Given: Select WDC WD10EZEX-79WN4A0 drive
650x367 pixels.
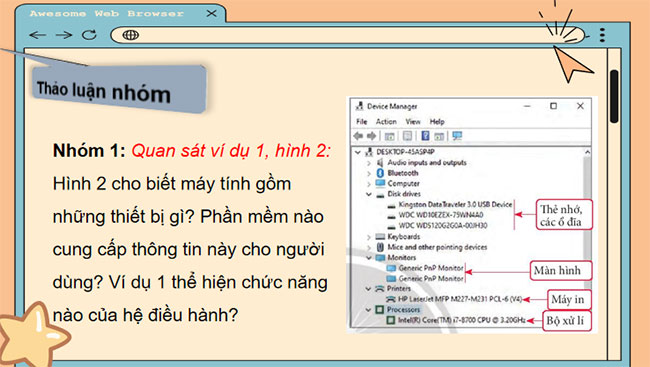Looking at the screenshot, I should (441, 215).
